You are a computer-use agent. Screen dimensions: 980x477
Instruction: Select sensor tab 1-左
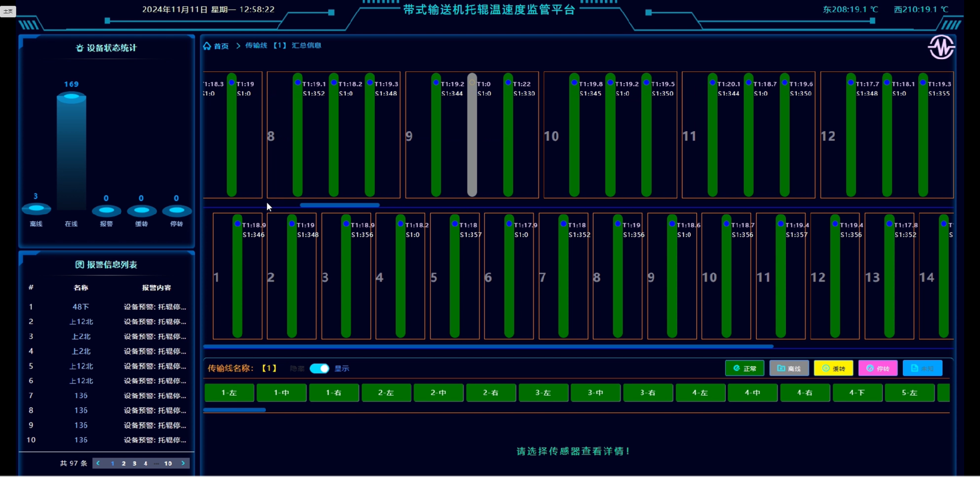coord(229,393)
